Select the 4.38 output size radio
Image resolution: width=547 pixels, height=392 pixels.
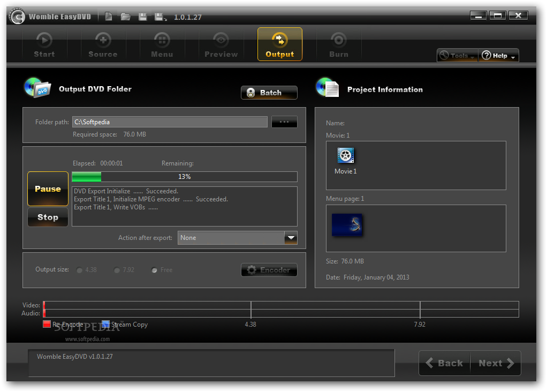click(80, 270)
